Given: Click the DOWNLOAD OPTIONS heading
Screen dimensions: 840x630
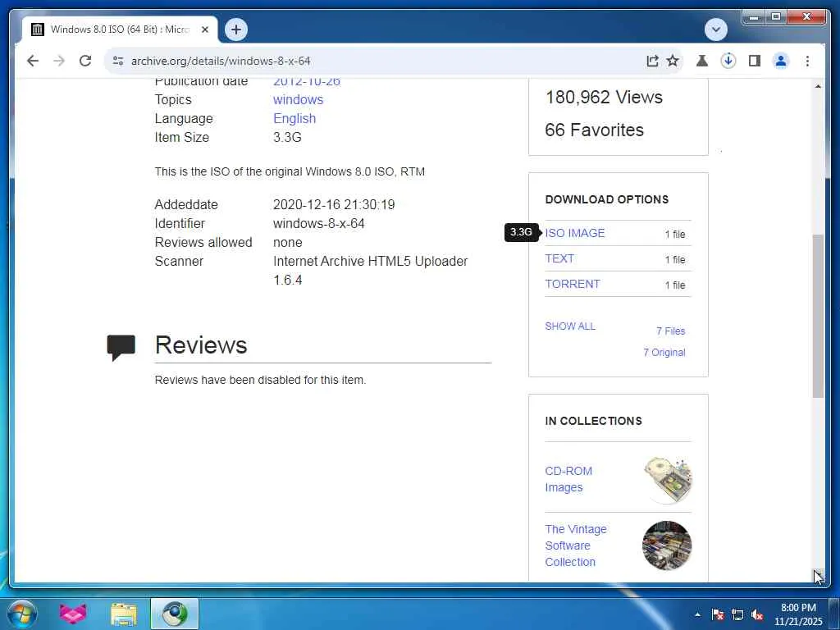Looking at the screenshot, I should [x=607, y=199].
